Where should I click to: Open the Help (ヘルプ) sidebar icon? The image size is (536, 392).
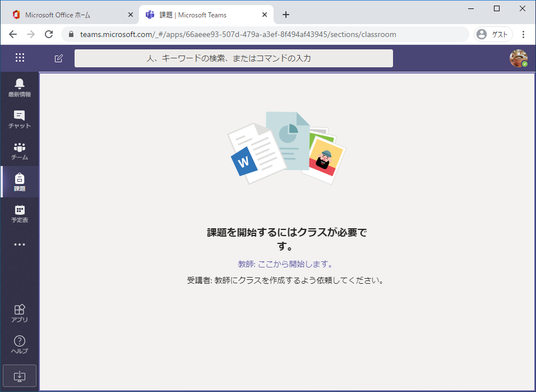click(x=20, y=344)
